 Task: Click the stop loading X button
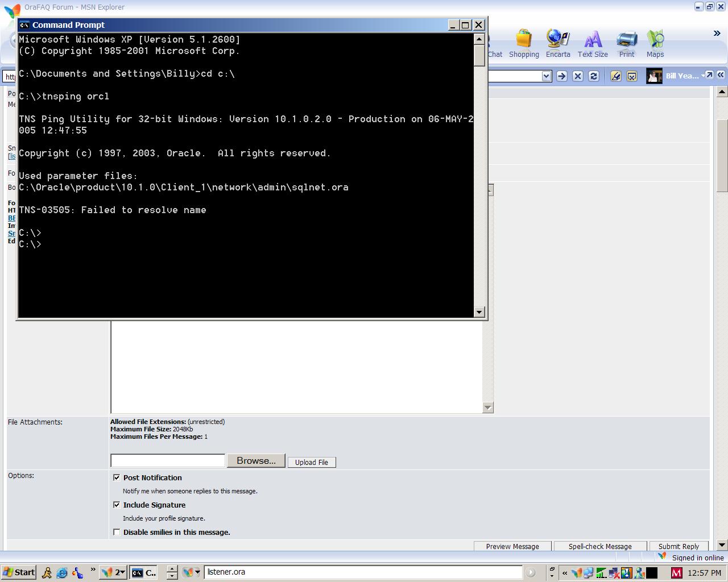[x=578, y=76]
